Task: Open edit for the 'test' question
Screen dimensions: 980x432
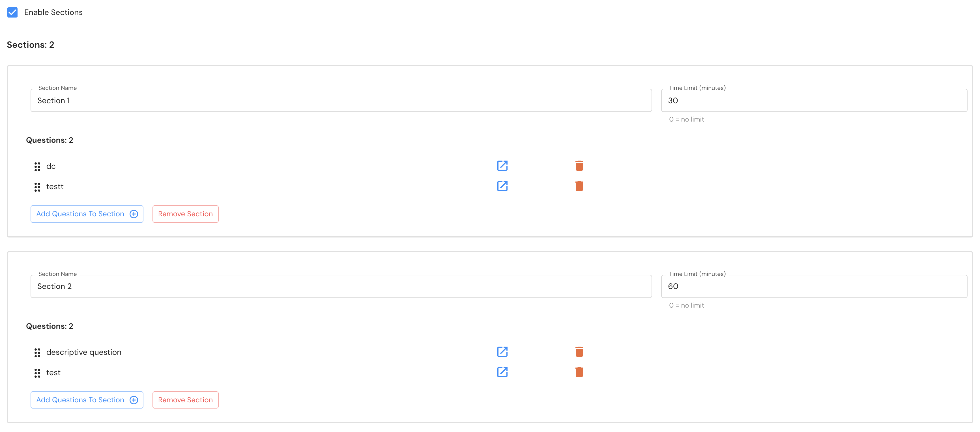Action: click(x=502, y=372)
